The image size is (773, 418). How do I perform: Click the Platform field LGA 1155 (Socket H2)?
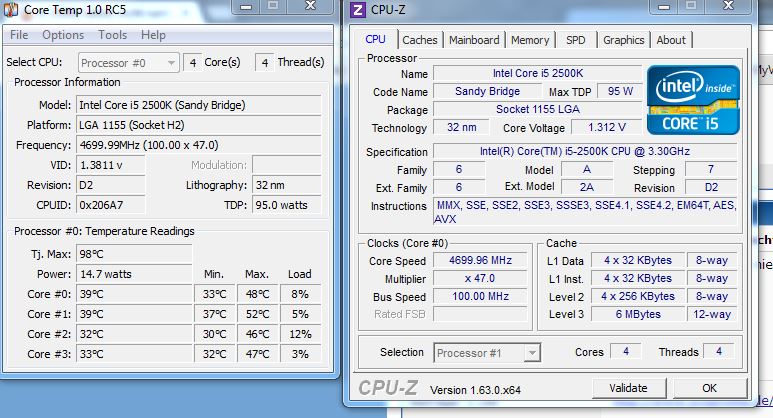point(199,125)
